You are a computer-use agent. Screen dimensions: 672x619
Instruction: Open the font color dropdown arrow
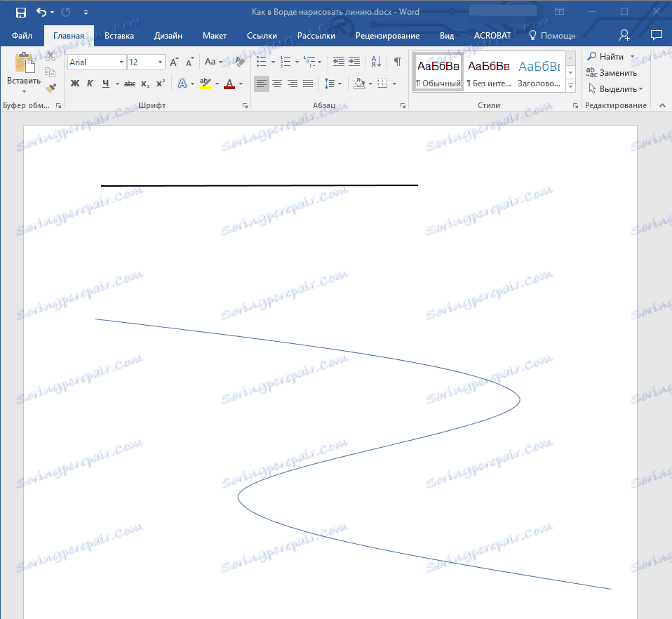pos(241,84)
